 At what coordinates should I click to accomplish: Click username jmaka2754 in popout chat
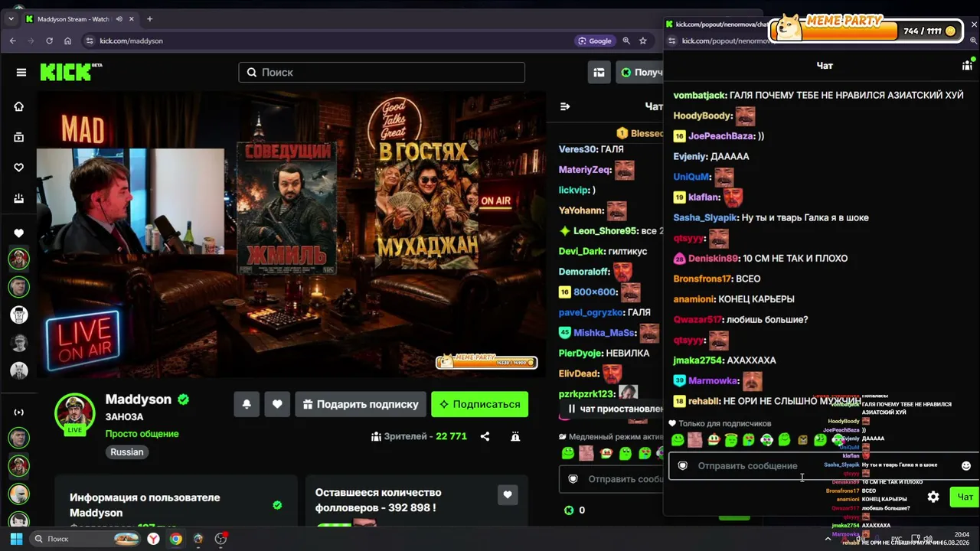coord(697,360)
